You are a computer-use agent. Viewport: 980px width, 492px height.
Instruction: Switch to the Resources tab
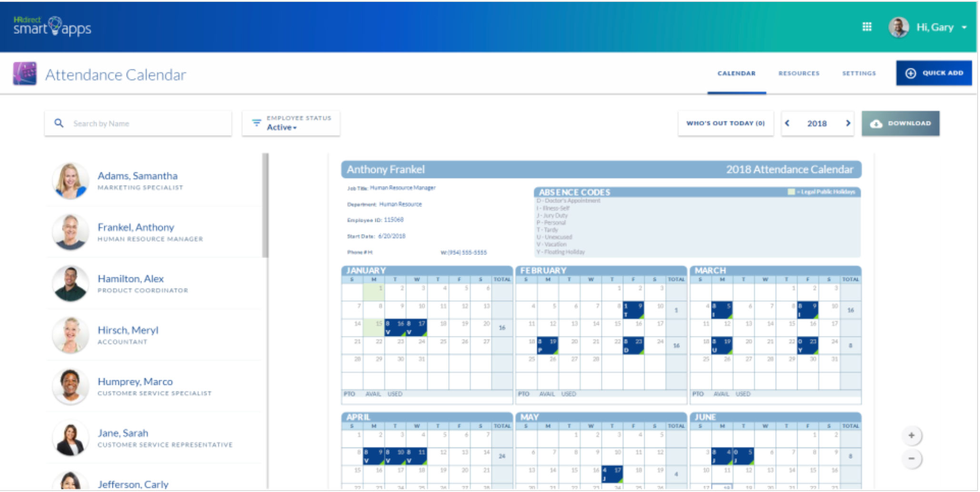coord(799,73)
